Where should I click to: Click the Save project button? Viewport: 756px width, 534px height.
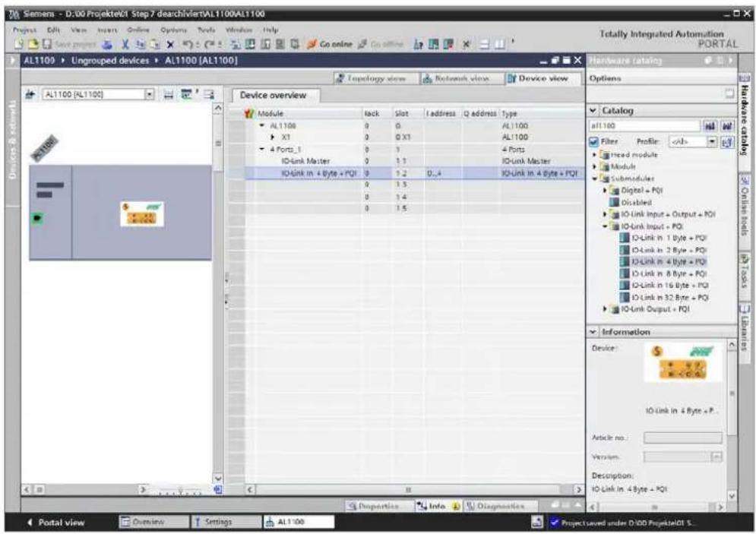[70, 44]
